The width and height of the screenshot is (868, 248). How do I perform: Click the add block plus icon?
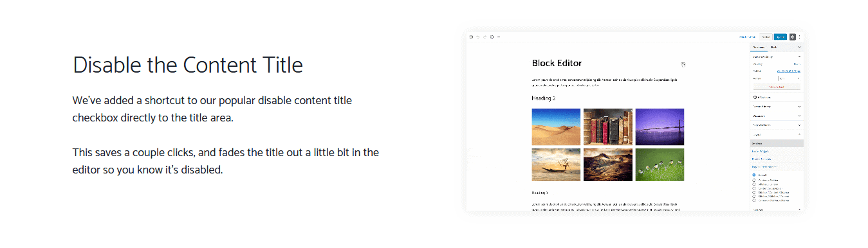471,37
